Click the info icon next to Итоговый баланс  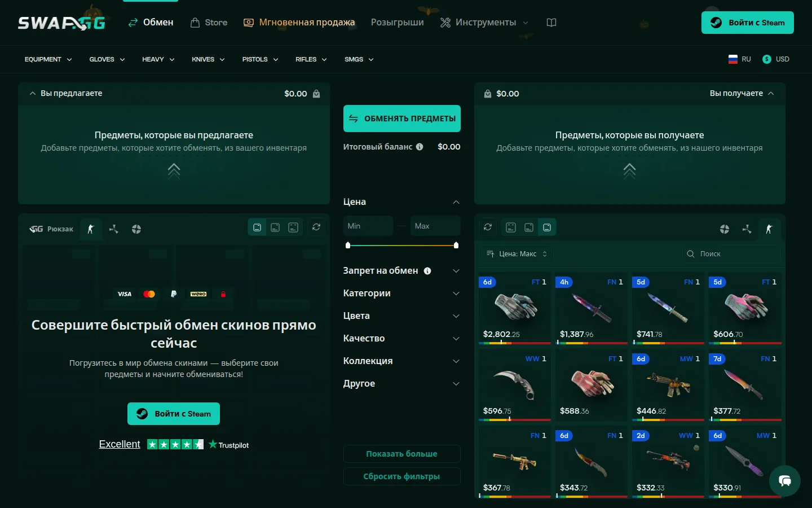coord(420,147)
